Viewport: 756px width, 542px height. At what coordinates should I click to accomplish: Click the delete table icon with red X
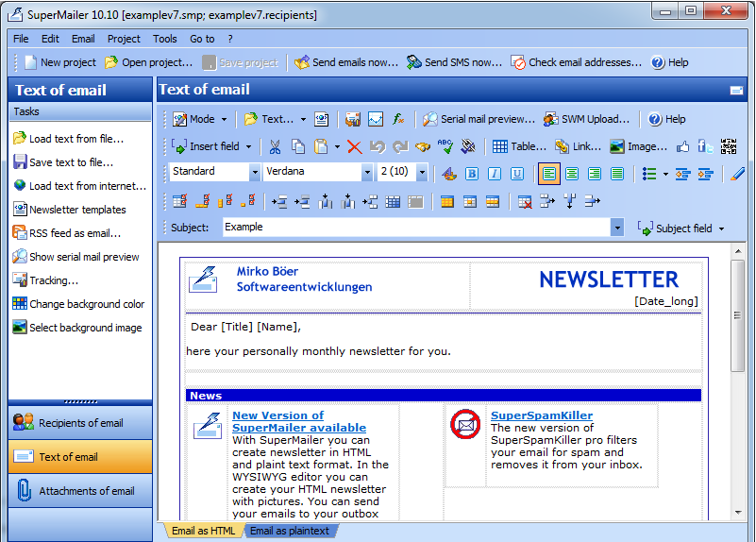click(525, 201)
